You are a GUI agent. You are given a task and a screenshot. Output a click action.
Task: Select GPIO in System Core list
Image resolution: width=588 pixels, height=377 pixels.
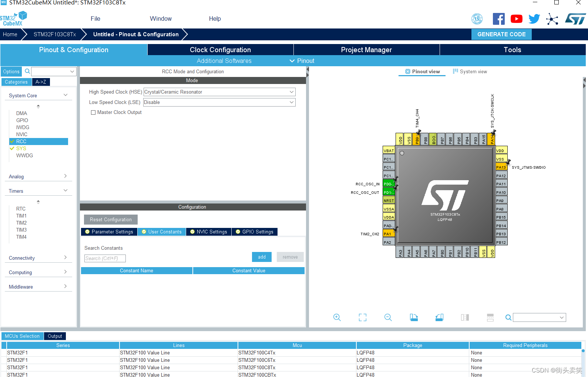(x=22, y=120)
